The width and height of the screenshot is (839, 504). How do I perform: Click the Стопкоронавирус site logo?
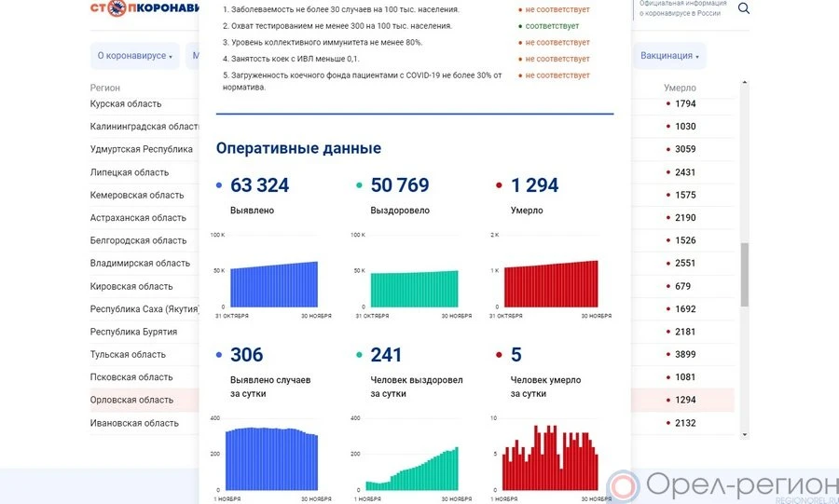pyautogui.click(x=144, y=8)
